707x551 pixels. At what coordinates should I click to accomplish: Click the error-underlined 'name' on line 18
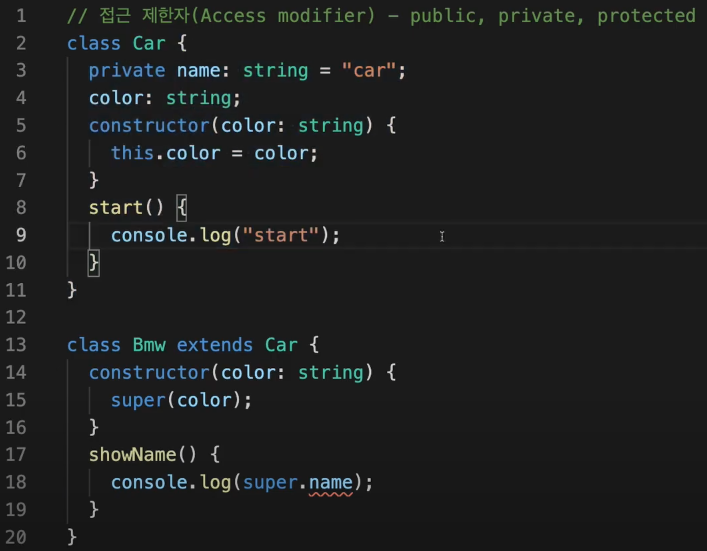click(331, 483)
